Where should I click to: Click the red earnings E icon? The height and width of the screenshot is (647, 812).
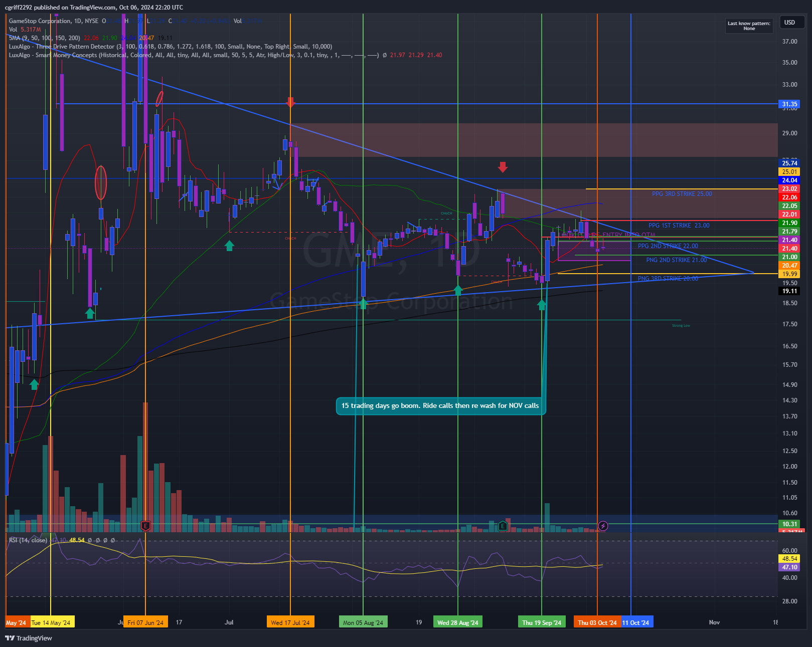(146, 526)
